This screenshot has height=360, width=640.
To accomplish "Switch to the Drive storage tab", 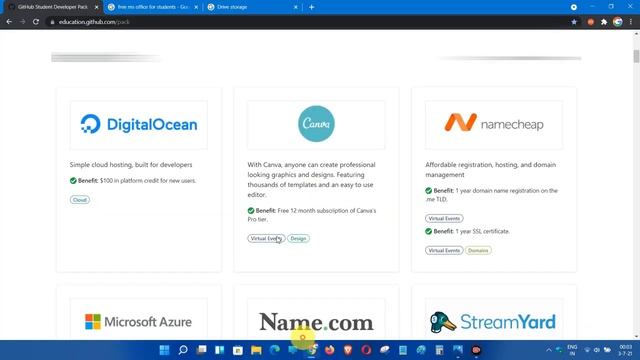I will [252, 7].
